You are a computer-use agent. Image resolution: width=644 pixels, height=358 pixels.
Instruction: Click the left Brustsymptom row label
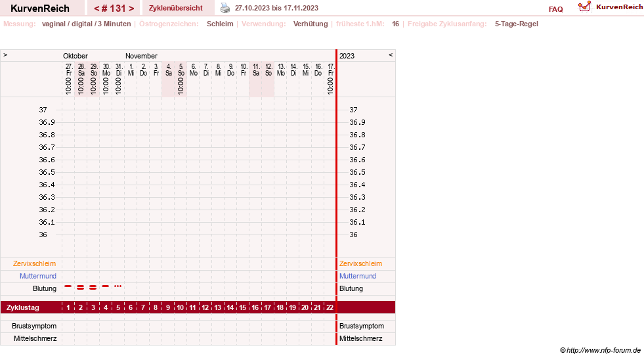(x=34, y=326)
